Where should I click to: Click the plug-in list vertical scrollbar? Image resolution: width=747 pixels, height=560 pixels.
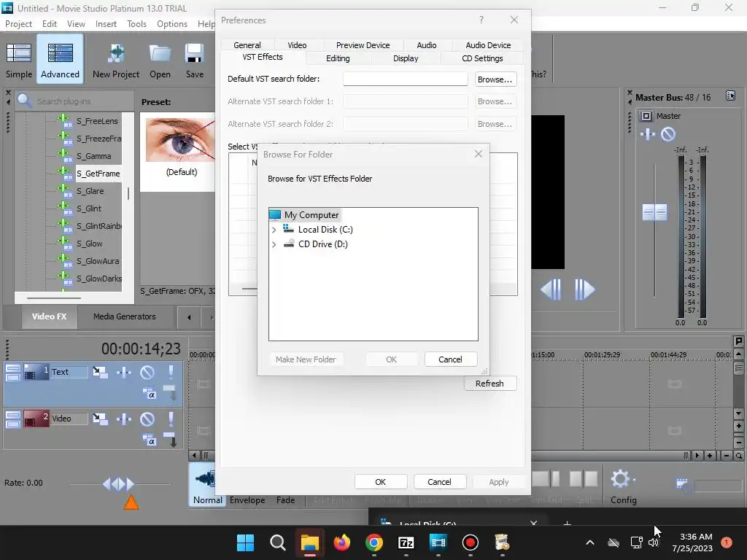(128, 193)
